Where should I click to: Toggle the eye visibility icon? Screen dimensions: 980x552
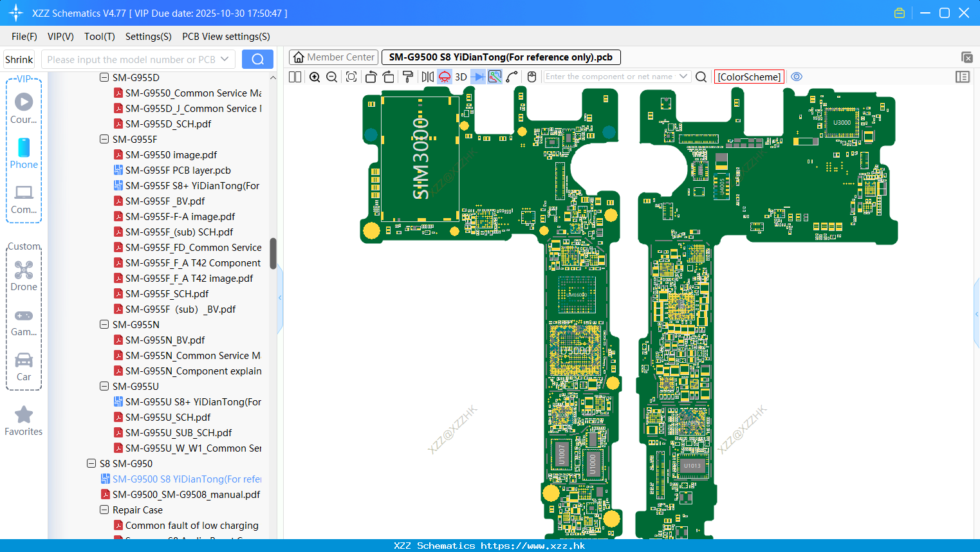tap(797, 77)
